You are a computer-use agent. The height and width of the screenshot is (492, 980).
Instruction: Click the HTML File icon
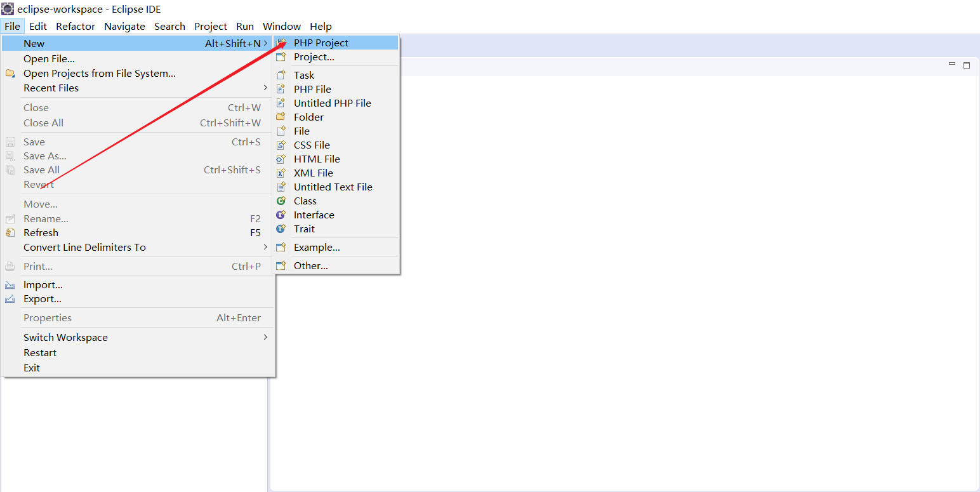point(281,159)
